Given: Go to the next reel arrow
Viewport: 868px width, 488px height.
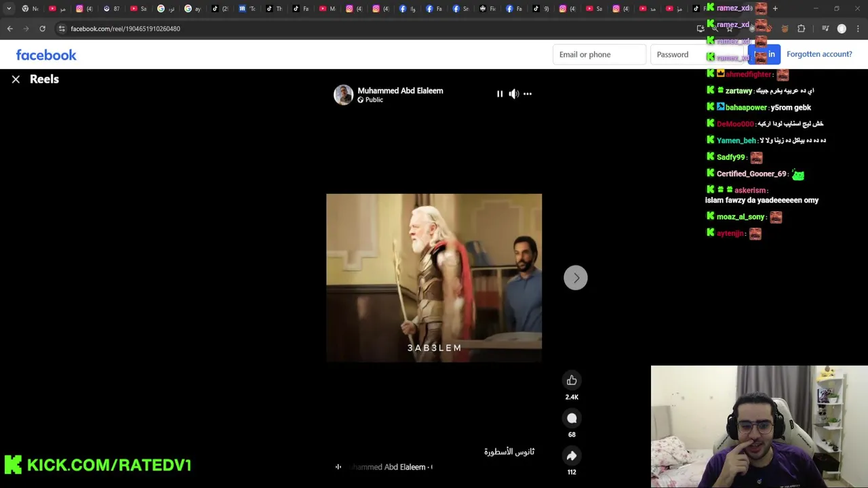Looking at the screenshot, I should point(576,278).
